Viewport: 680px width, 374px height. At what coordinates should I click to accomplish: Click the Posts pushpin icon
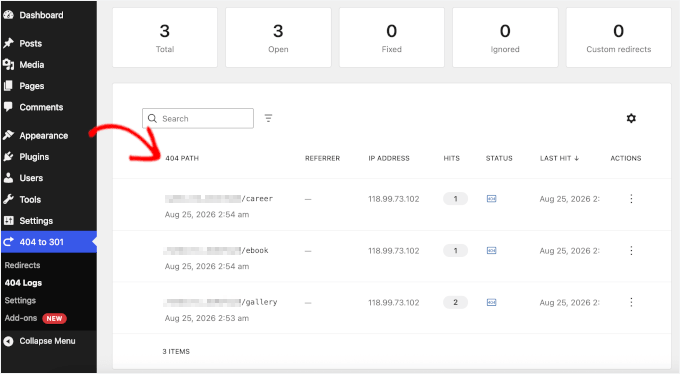8,43
